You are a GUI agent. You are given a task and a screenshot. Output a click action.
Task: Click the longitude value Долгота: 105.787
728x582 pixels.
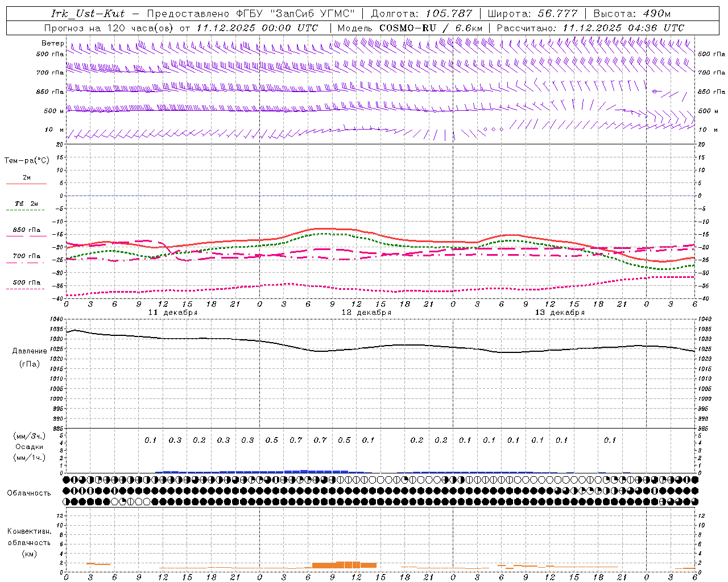tap(421, 14)
